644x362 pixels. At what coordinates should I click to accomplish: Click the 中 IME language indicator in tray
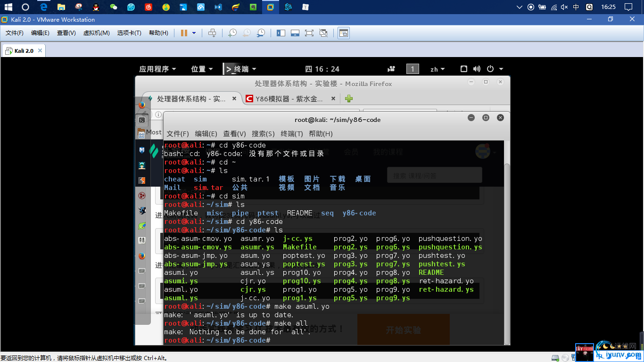point(576,7)
